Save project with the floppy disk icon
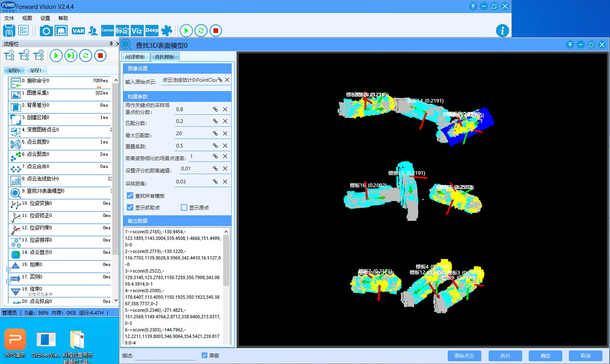 click(x=9, y=30)
